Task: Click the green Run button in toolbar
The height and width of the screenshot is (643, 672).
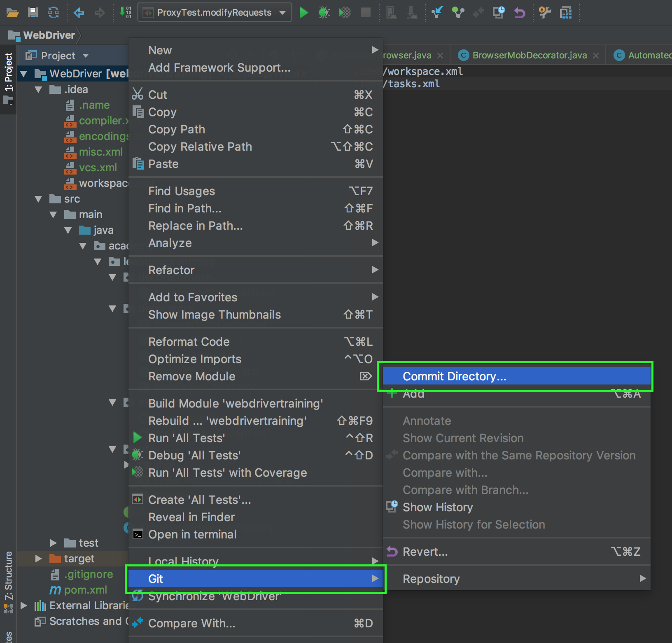Action: pos(304,13)
